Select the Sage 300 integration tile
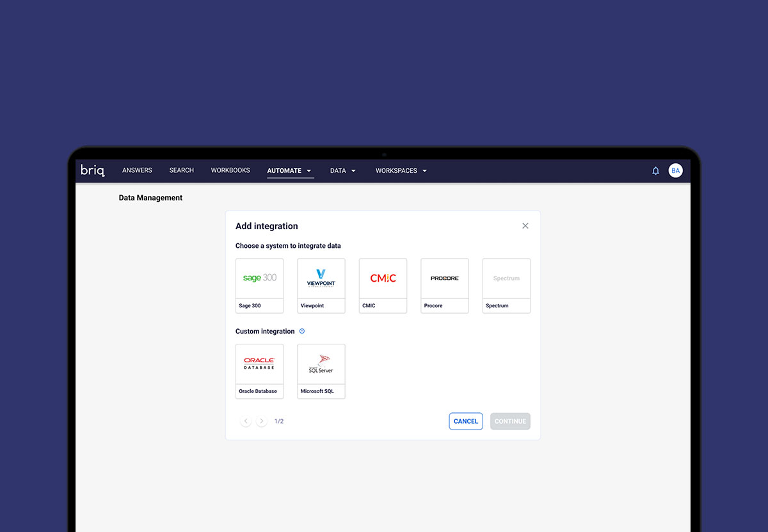The height and width of the screenshot is (532, 768). [259, 285]
